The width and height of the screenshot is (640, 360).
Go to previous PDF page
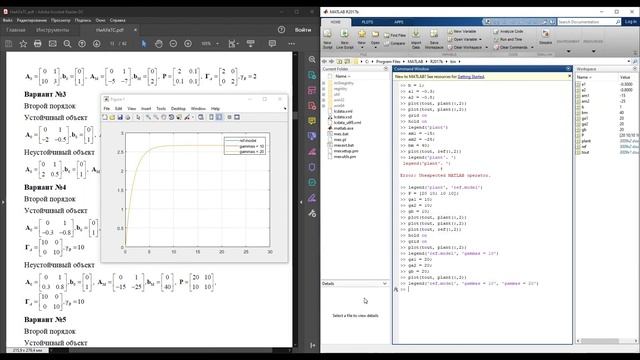tap(82, 43)
